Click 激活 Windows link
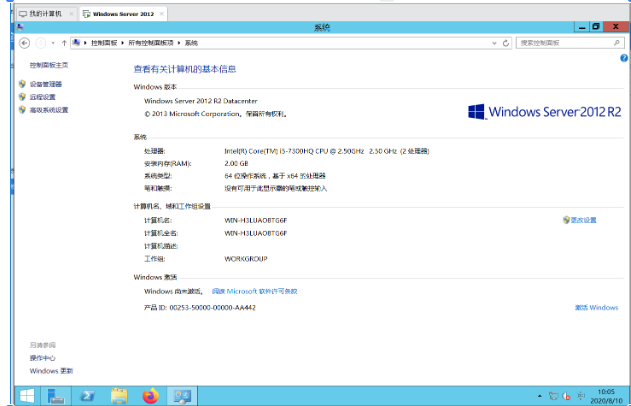This screenshot has height=406, width=631. [596, 307]
